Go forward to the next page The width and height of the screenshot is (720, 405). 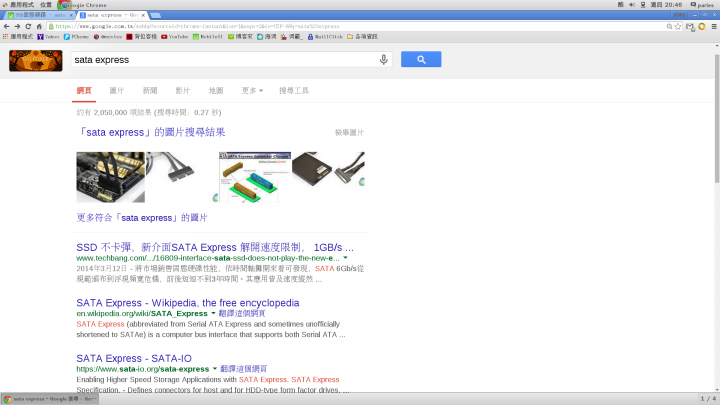pos(17,27)
